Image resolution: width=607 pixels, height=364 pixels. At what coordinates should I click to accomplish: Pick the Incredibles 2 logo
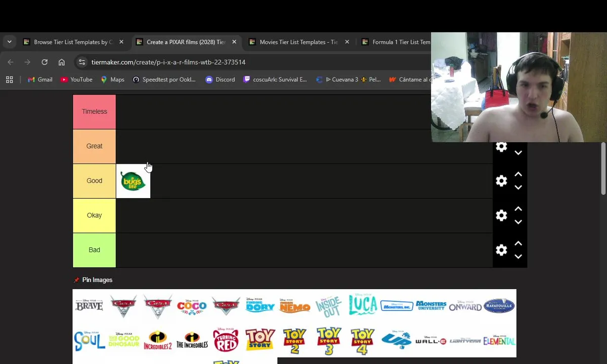(158, 341)
